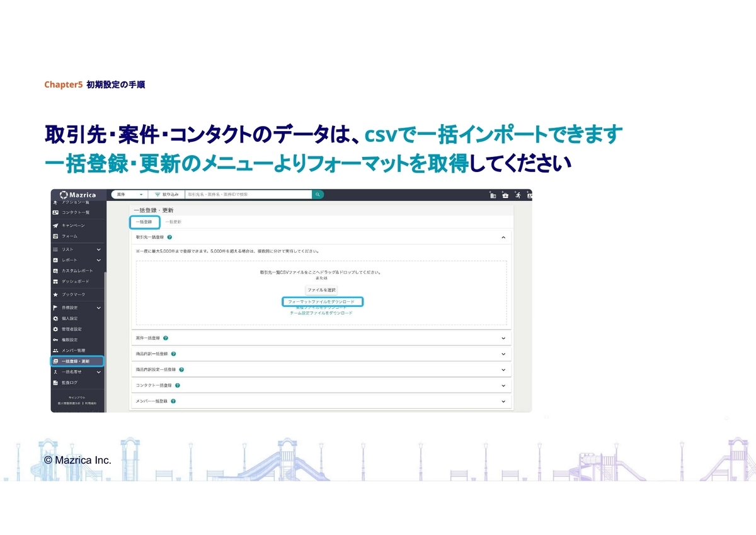Expand the 商品内訳一括登録 section chevron

(x=503, y=354)
